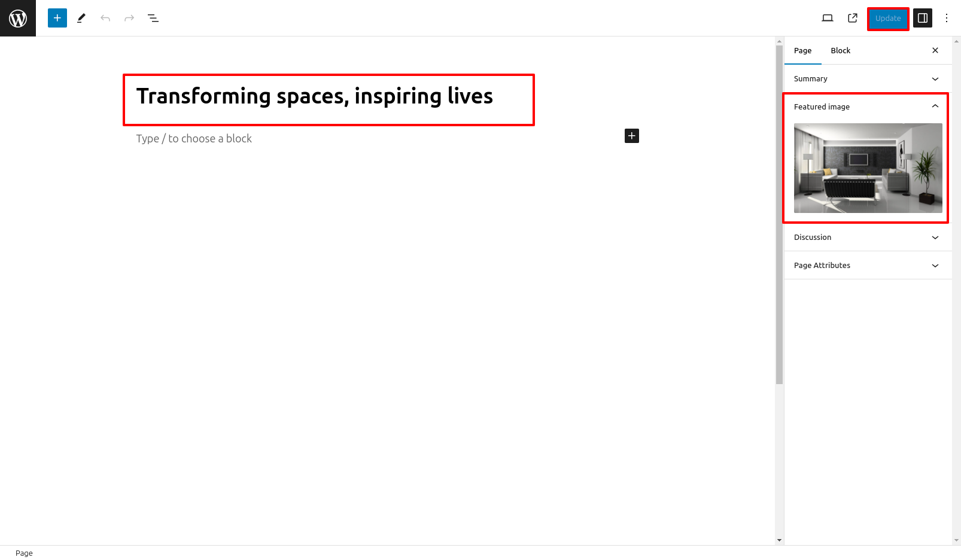Select the pencil Tools icon
This screenshot has height=560, width=961.
81,18
